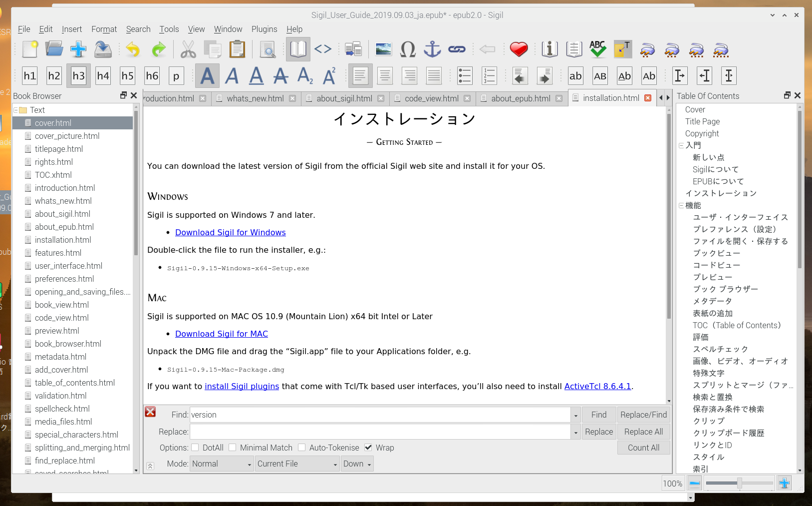
Task: Paste from the clipboard icon
Action: click(x=237, y=49)
